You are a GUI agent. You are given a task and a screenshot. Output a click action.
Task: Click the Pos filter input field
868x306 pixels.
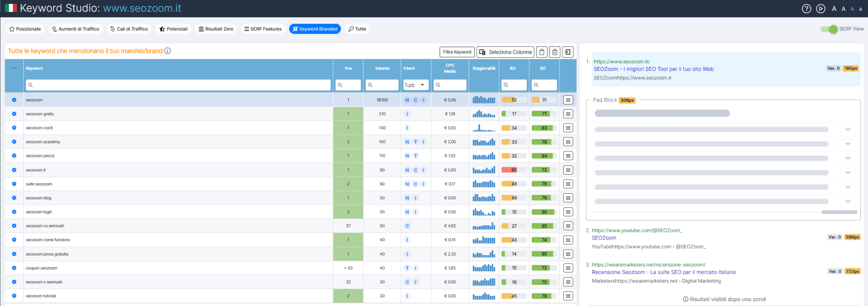coord(348,85)
